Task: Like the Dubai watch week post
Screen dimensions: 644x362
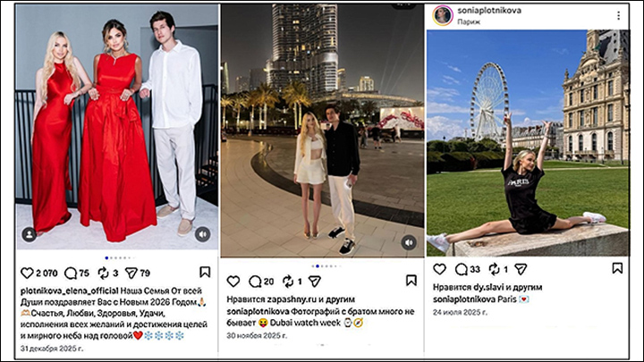Action: [x=233, y=282]
